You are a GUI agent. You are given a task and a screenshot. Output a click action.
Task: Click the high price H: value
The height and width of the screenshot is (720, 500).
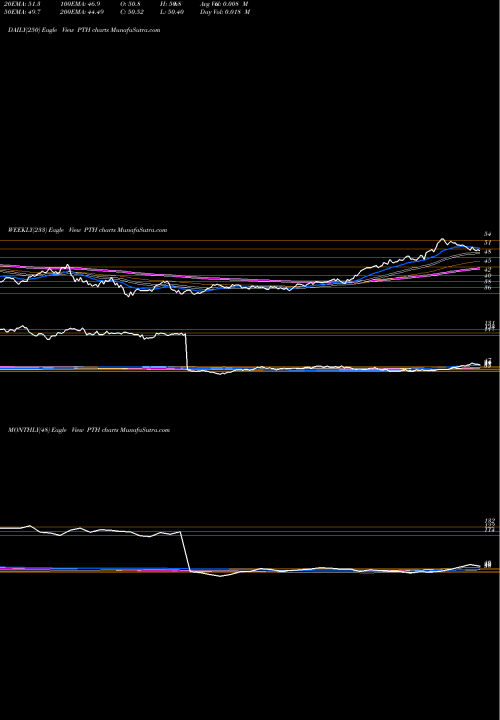pyautogui.click(x=172, y=4)
